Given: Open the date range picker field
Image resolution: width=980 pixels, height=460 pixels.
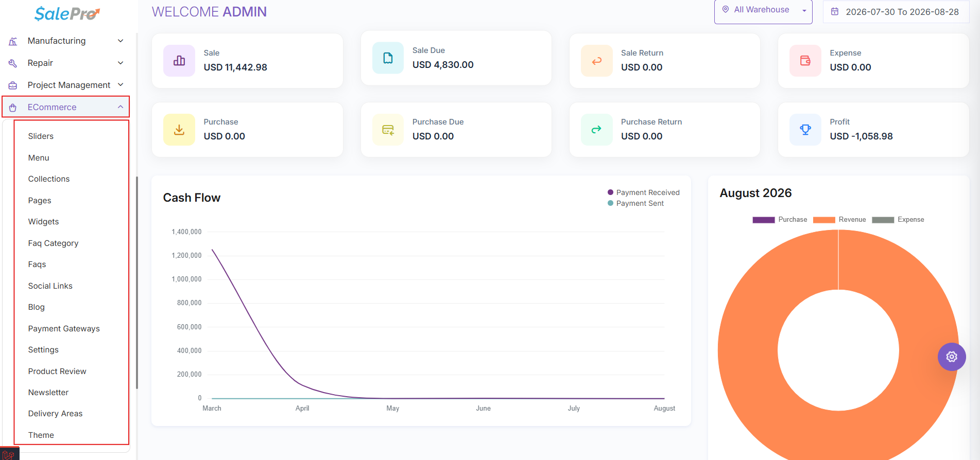Looking at the screenshot, I should pos(896,12).
